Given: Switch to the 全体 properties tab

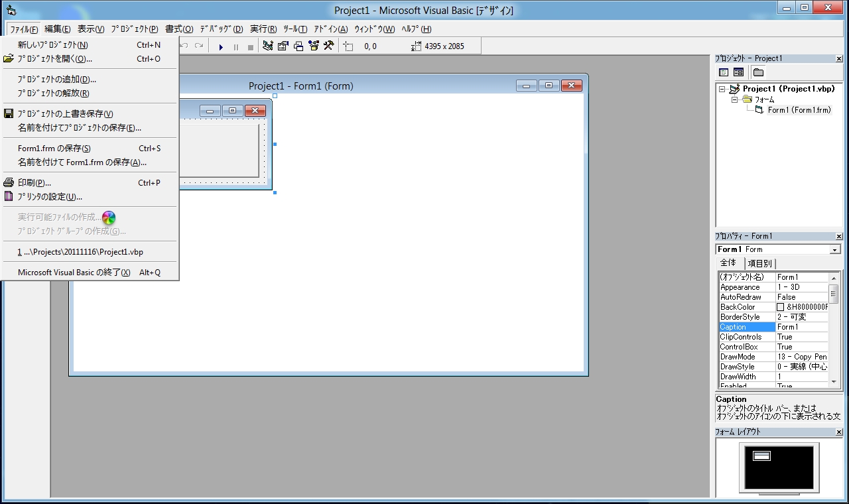Looking at the screenshot, I should coord(729,263).
